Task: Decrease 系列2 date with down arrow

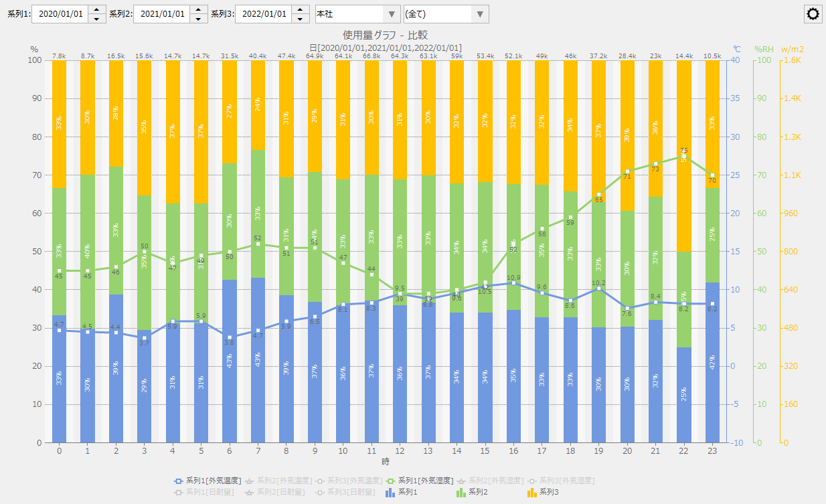Action: coord(199,19)
